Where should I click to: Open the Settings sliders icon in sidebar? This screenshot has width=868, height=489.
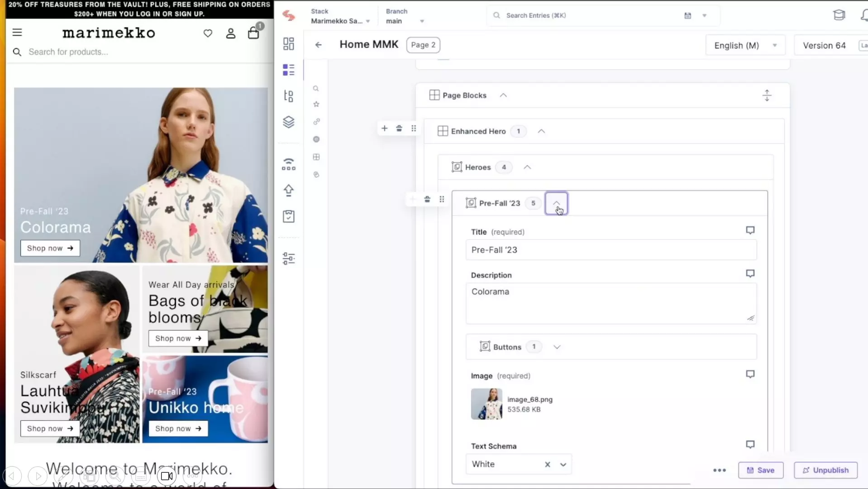coord(289,259)
